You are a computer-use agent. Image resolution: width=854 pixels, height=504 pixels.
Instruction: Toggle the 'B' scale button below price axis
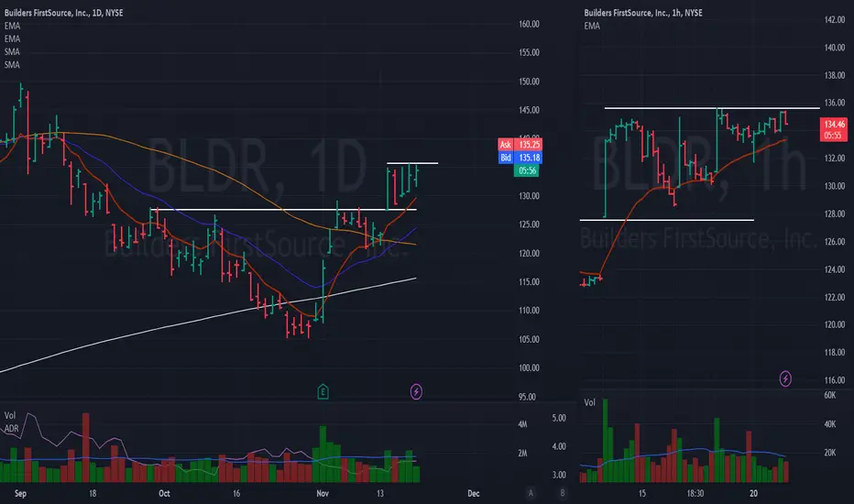click(x=563, y=493)
